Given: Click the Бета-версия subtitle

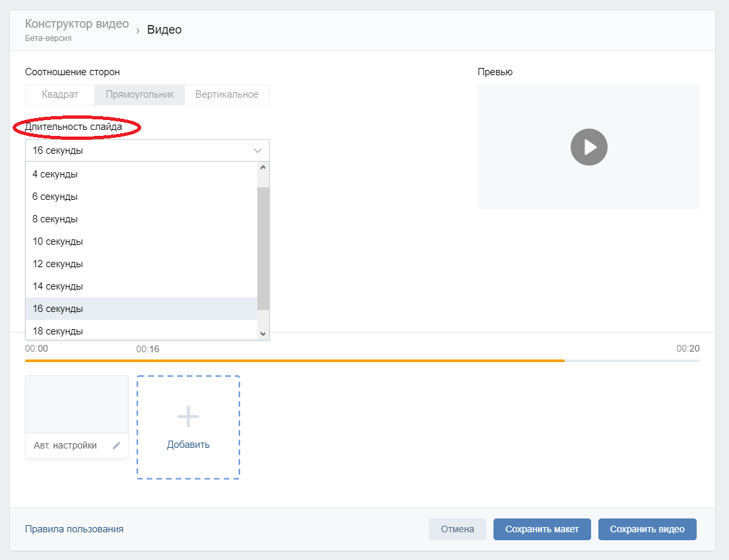Looking at the screenshot, I should point(48,38).
